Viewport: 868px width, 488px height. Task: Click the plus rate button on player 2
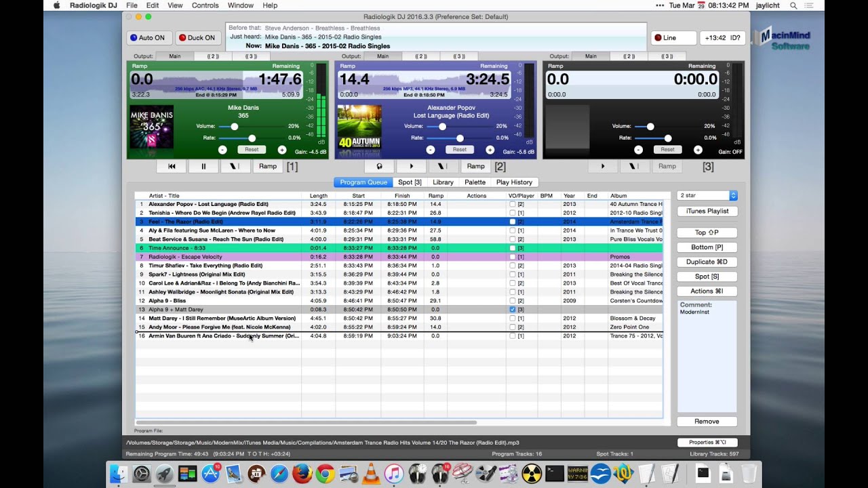[x=490, y=150]
